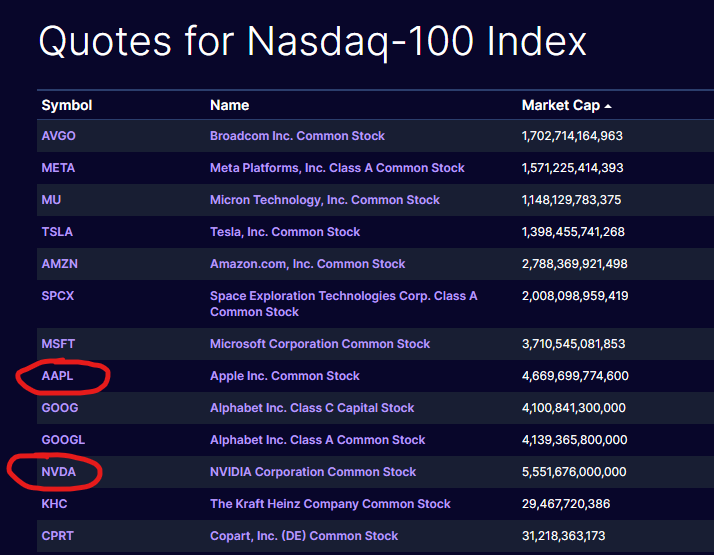Open the GOOG symbol link
714x555 pixels.
click(60, 407)
